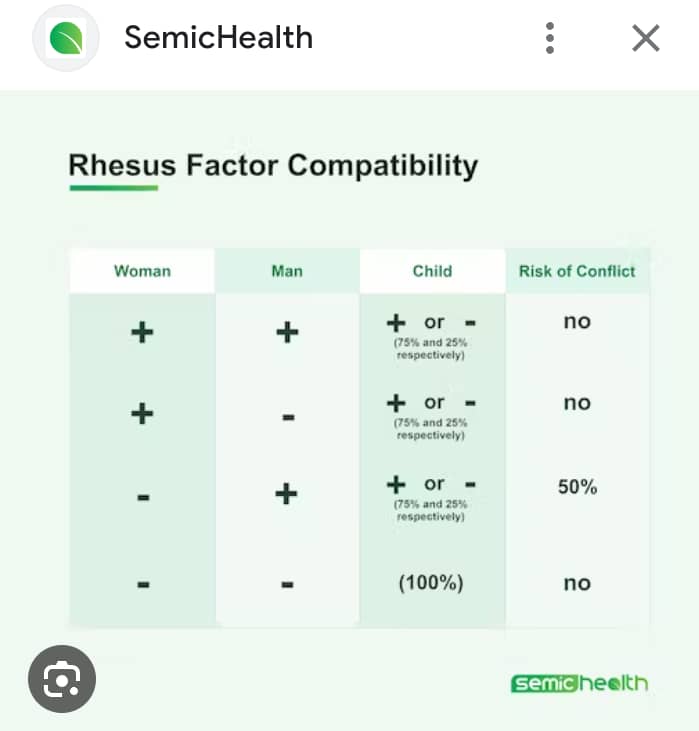Tap the last row's 'no' risk value
The width and height of the screenshot is (699, 731).
coord(577,583)
